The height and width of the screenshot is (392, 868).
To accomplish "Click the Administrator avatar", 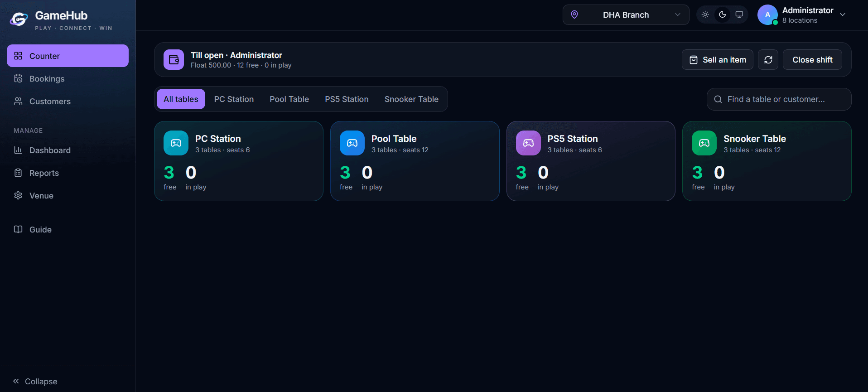I will [x=767, y=15].
